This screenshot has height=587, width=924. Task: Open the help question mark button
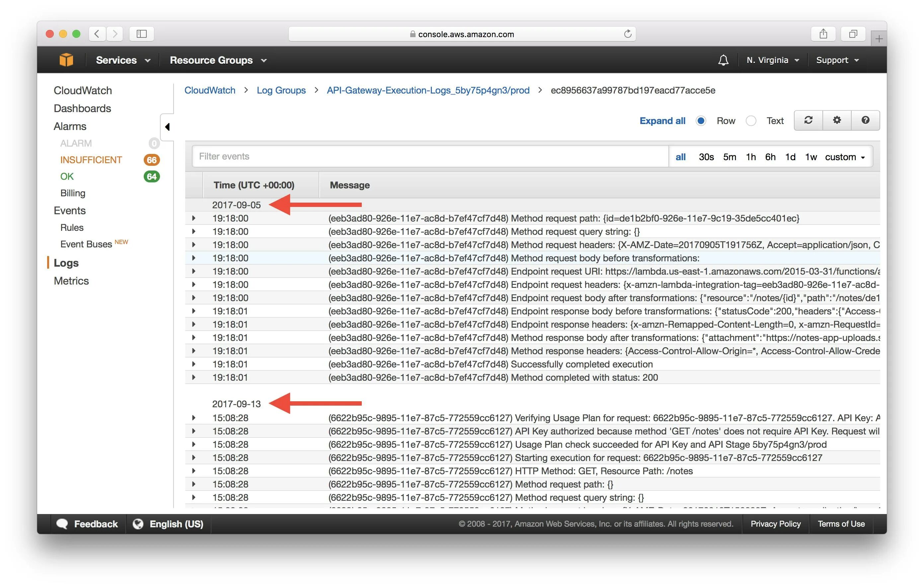(865, 120)
